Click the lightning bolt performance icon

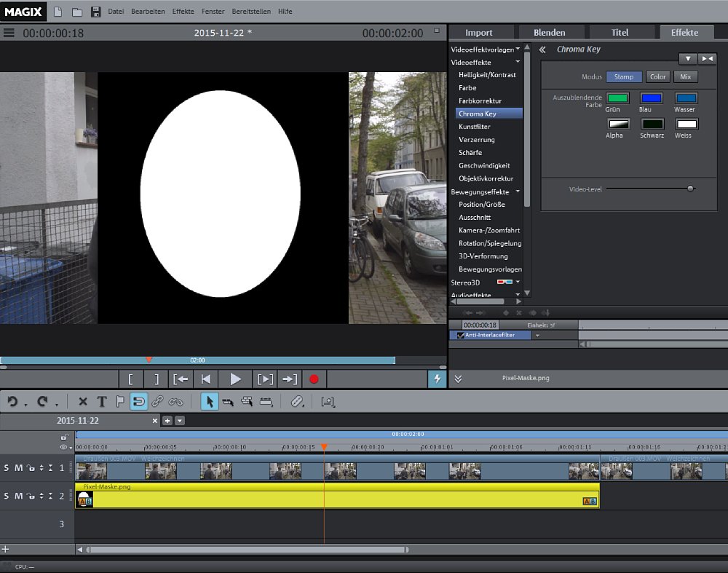click(x=437, y=379)
